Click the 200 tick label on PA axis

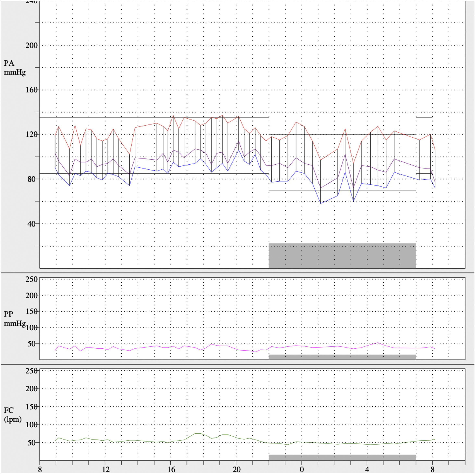point(32,46)
